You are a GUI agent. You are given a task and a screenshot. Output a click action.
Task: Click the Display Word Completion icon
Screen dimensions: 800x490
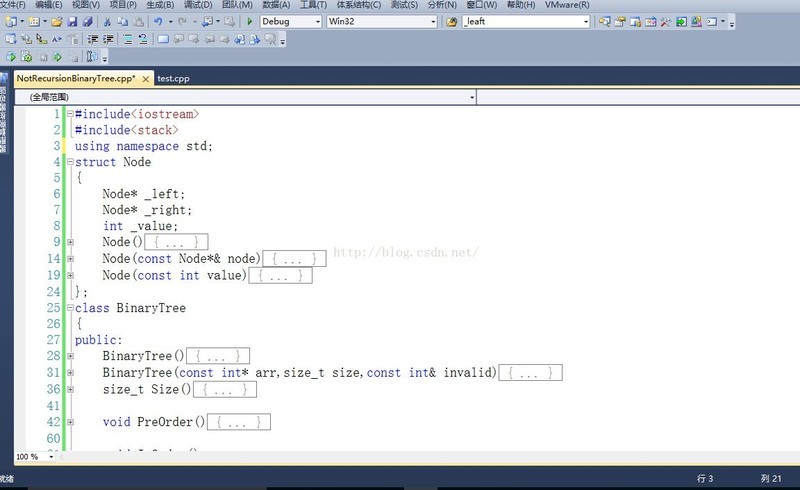click(x=57, y=39)
